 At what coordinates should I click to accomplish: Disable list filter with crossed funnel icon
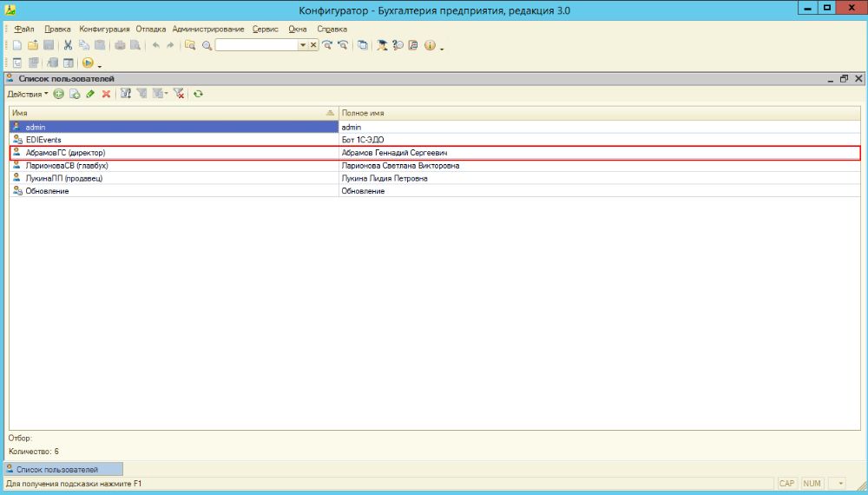178,94
